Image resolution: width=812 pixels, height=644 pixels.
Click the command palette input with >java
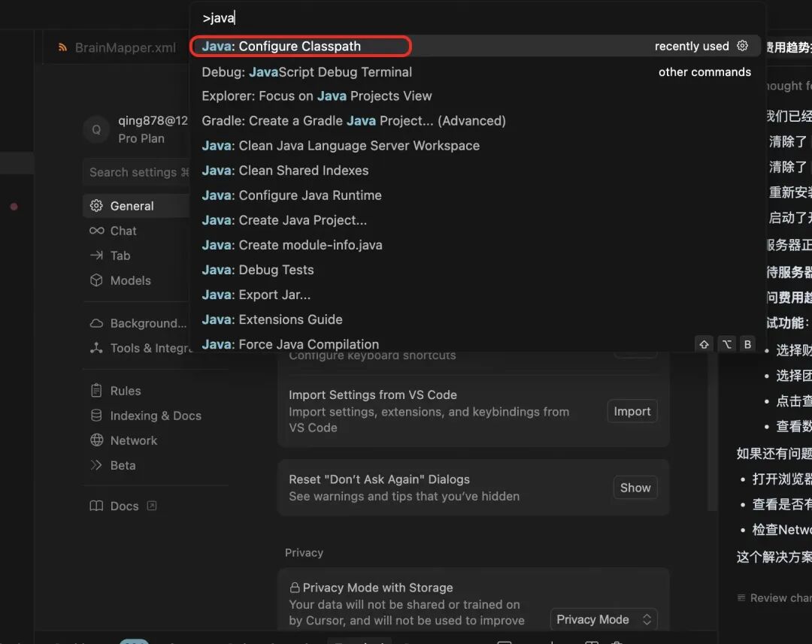[x=477, y=18]
